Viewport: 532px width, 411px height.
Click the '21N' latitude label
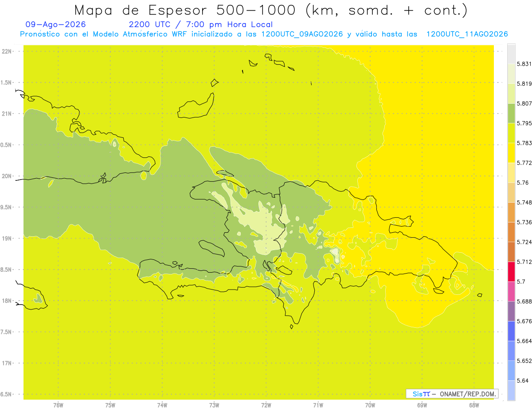pyautogui.click(x=7, y=114)
